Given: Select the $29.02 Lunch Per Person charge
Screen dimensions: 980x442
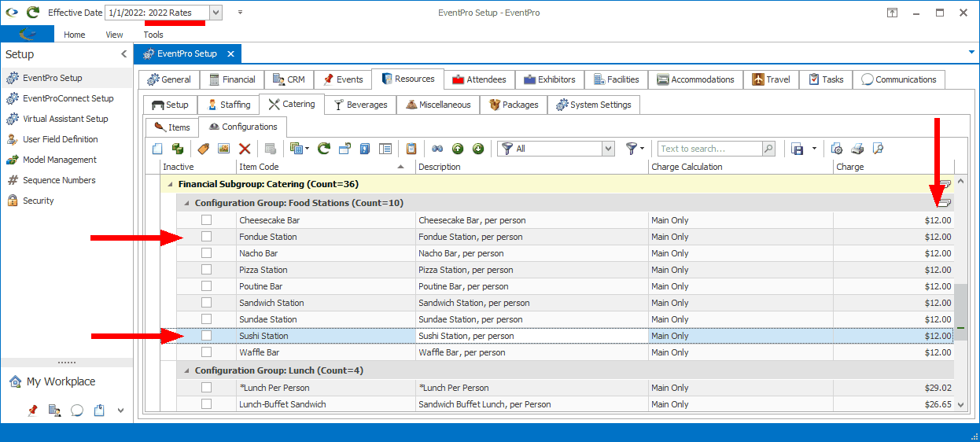Looking at the screenshot, I should [893, 388].
